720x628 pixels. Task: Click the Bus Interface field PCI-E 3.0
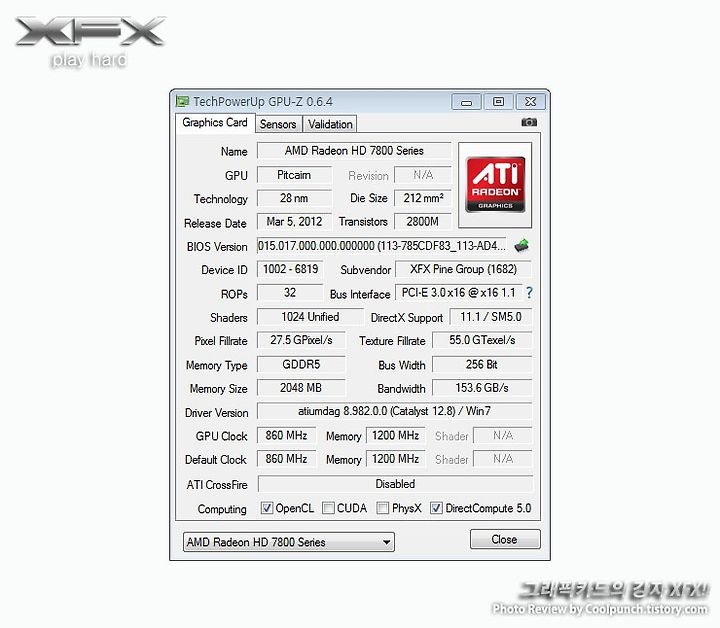(x=458, y=293)
